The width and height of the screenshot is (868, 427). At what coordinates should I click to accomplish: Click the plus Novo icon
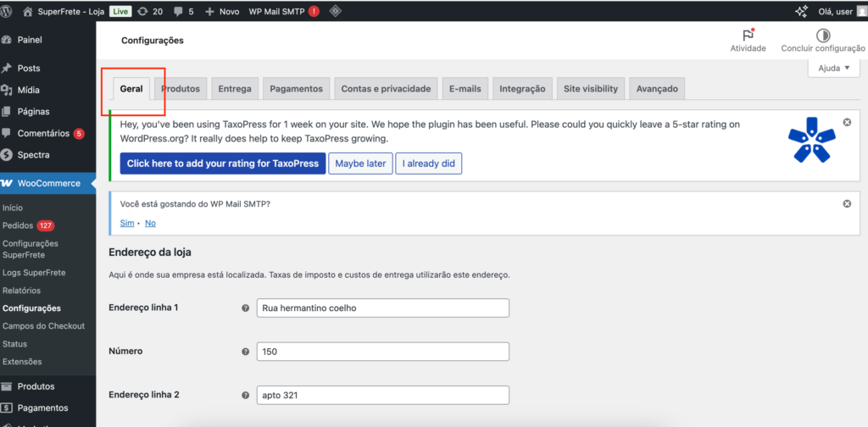coord(210,11)
